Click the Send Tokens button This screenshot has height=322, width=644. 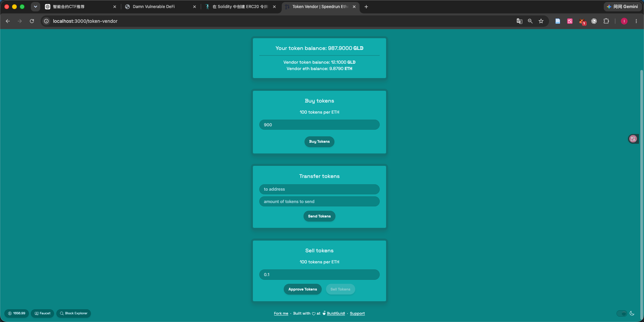click(x=319, y=216)
